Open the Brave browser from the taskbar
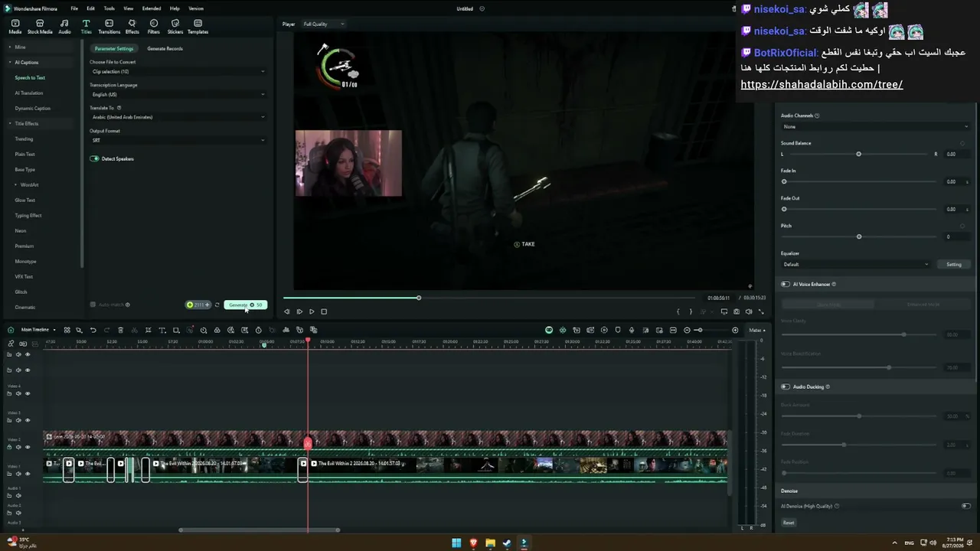The image size is (980, 551). tap(473, 543)
